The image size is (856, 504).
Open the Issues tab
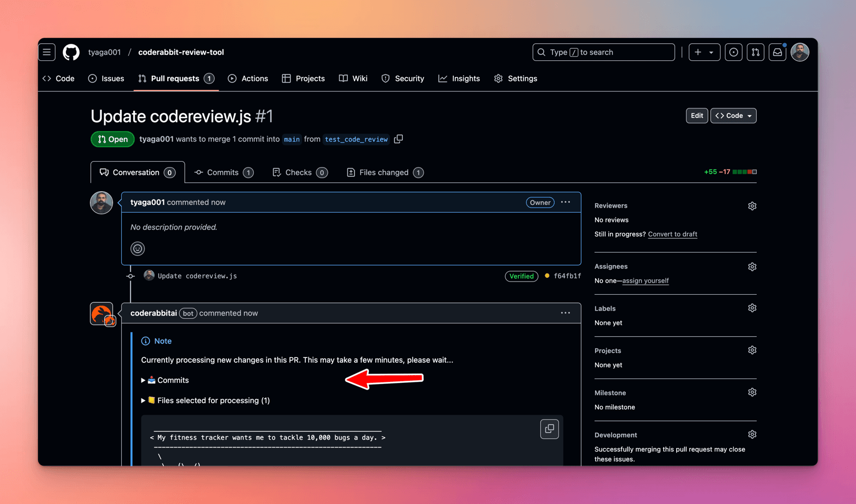coord(106,78)
